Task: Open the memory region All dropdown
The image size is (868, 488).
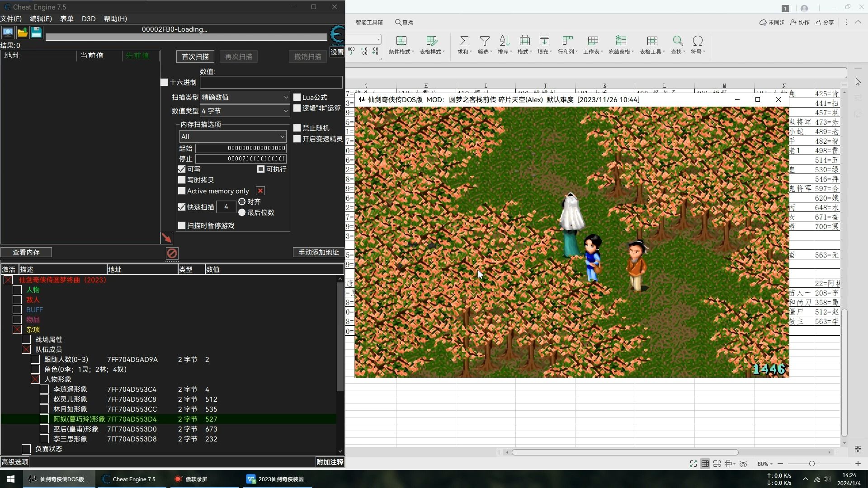Action: (x=233, y=136)
